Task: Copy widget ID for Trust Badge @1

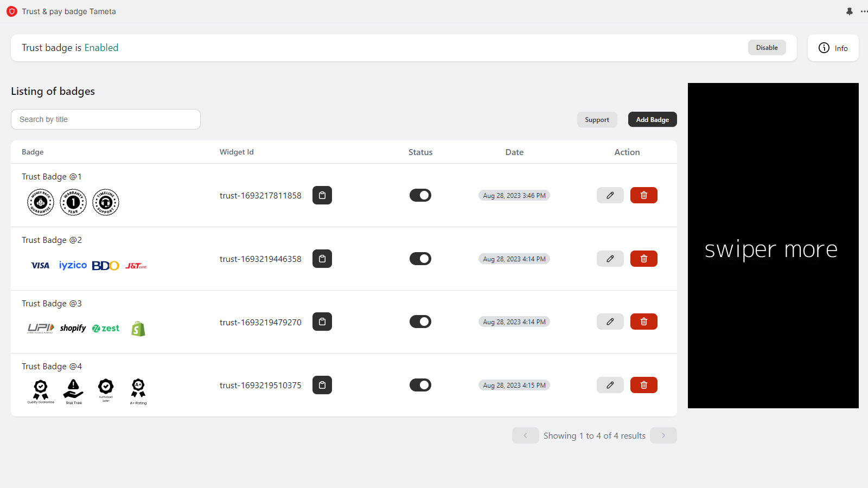Action: [322, 195]
